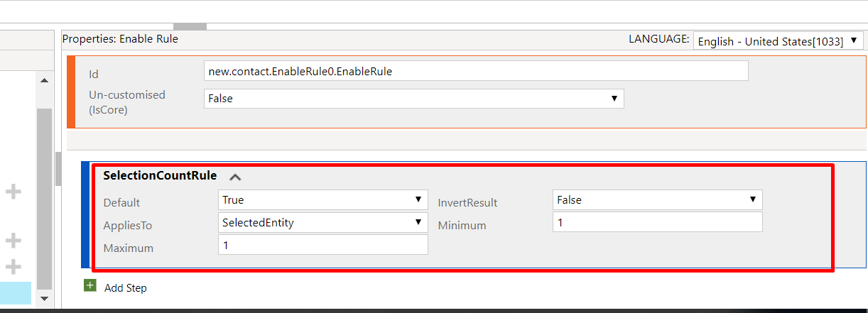Collapse the SelectionCountRule section chevron
Viewport: 868px width, 313px height.
tap(235, 177)
